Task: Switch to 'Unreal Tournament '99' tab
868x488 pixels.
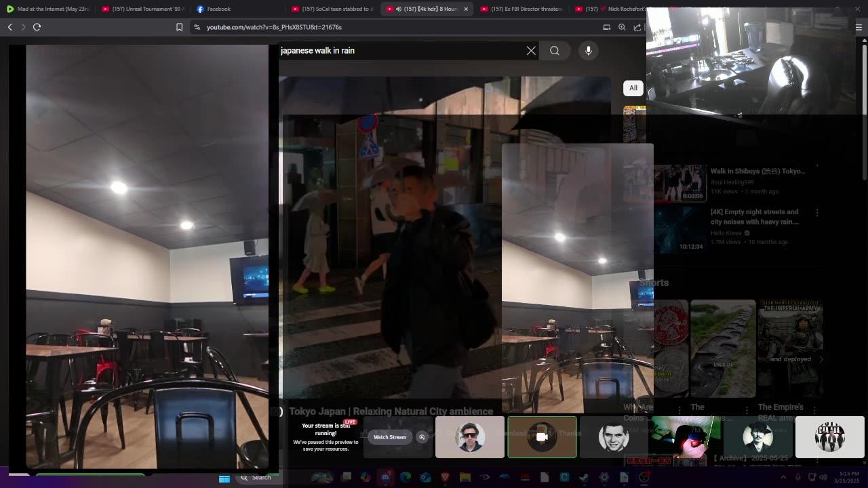Action: point(142,9)
